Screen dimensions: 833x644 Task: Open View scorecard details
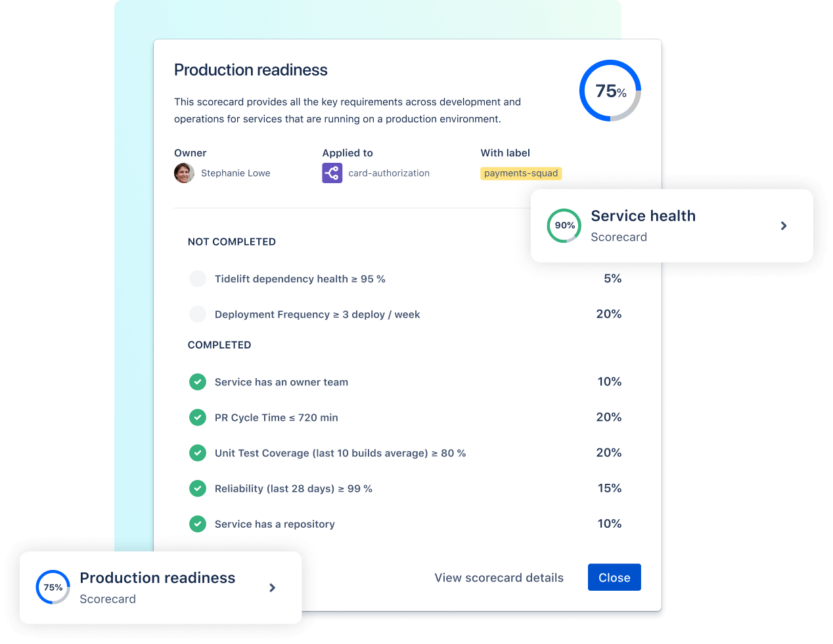tap(499, 577)
